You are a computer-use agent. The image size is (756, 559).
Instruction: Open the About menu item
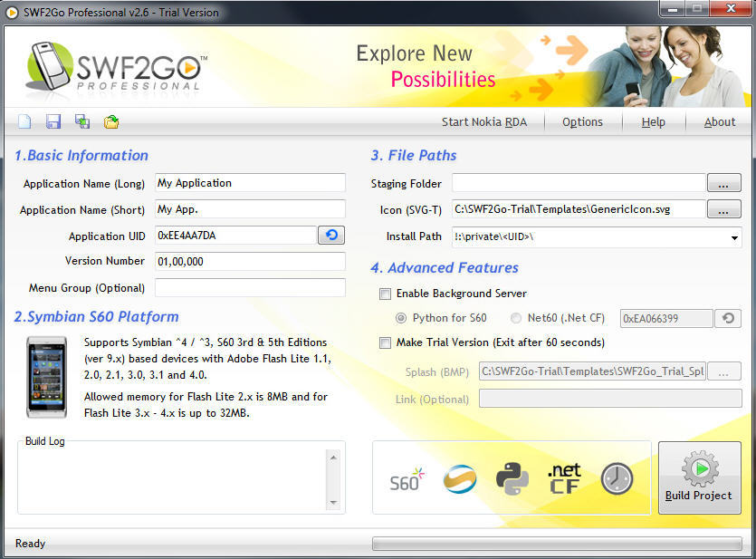[720, 122]
